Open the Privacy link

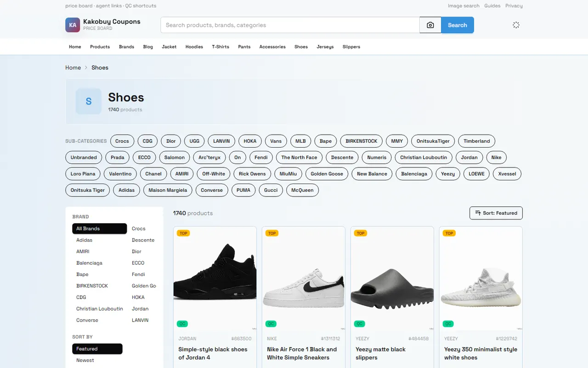[x=514, y=6]
